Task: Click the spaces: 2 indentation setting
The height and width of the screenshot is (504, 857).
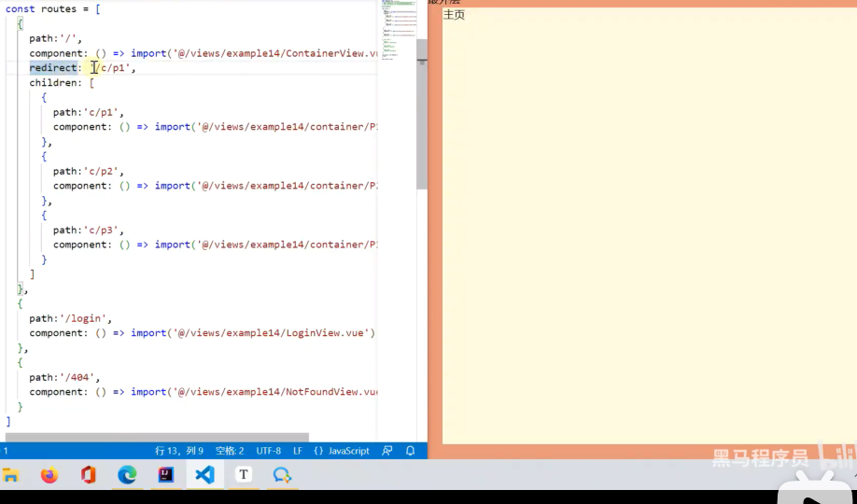Action: click(230, 451)
